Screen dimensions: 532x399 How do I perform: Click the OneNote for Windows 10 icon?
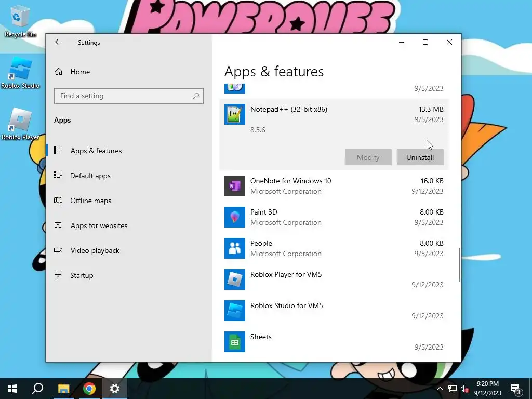point(235,186)
